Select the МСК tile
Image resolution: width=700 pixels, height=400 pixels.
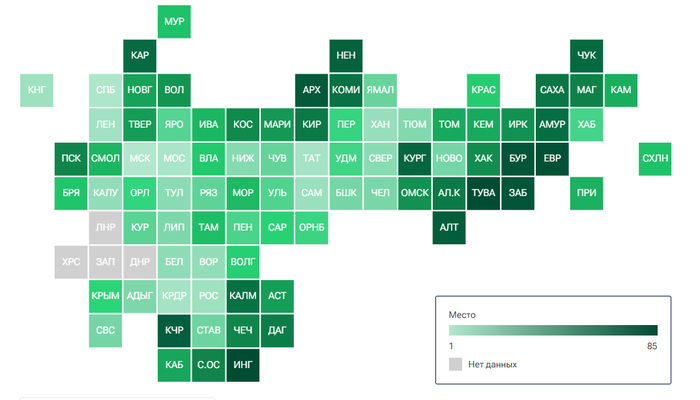coord(140,159)
